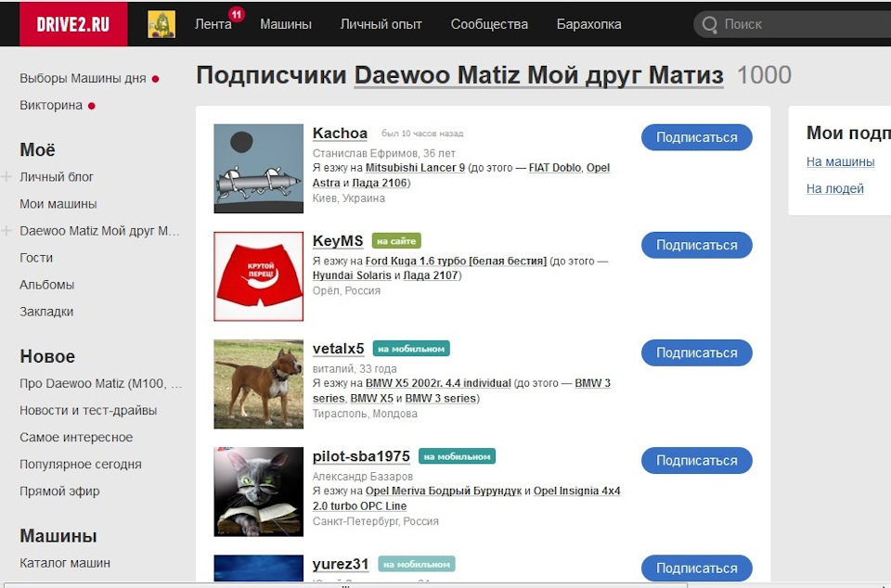Open Выборы Машины дня link
The width and height of the screenshot is (891, 588).
point(83,78)
